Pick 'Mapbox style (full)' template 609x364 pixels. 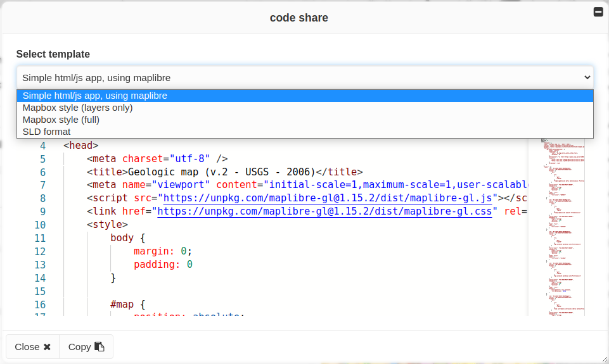coord(61,120)
